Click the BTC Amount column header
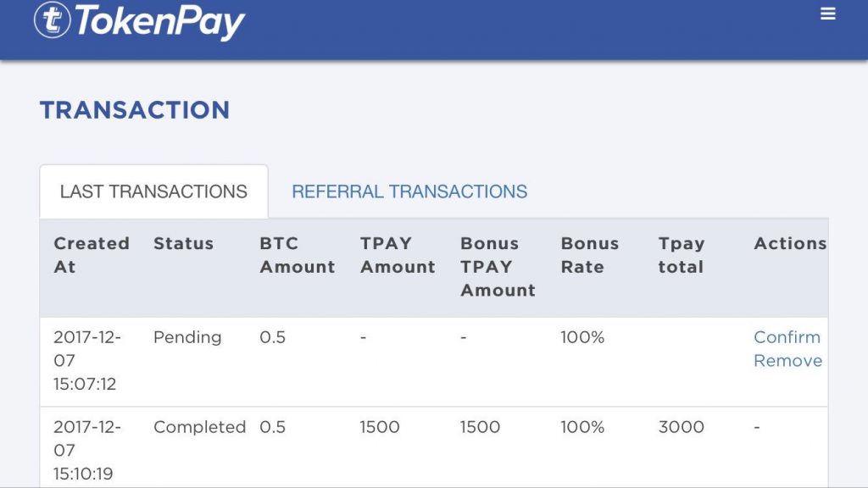The width and height of the screenshot is (868, 488). (297, 255)
